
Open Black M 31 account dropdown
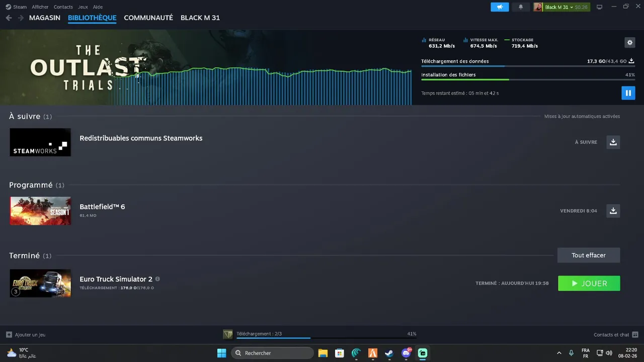(561, 7)
